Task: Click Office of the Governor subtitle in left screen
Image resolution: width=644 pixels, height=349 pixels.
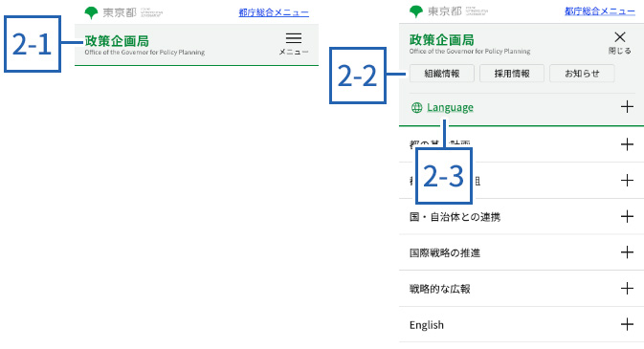Action: (144, 53)
